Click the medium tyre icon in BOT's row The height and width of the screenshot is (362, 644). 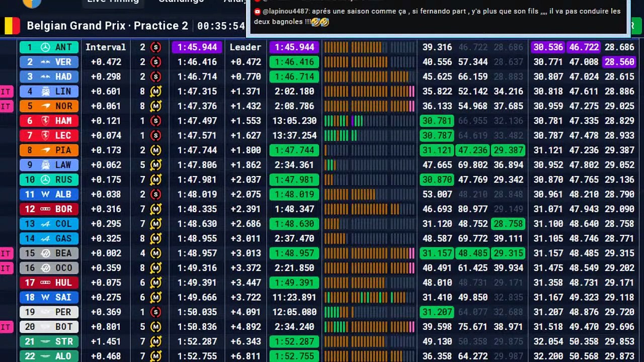[x=156, y=327]
